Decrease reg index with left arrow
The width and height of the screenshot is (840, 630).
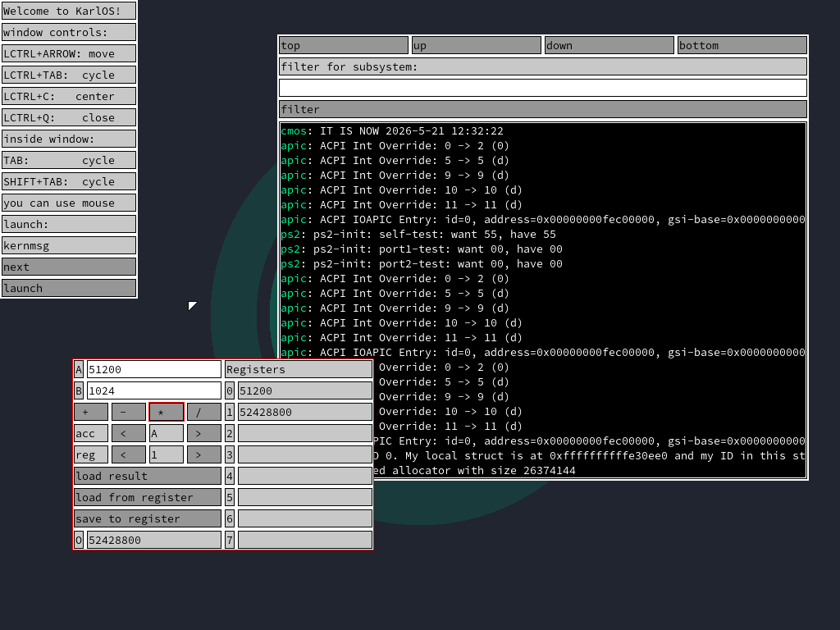pos(129,454)
